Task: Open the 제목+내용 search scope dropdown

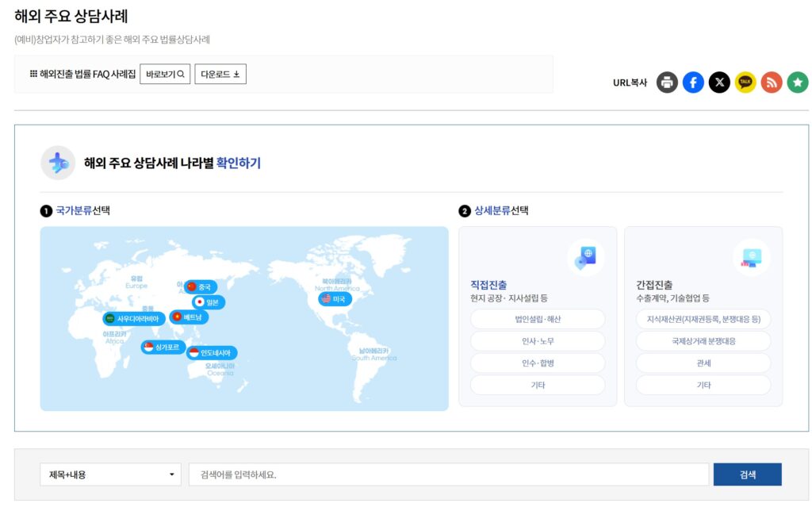Action: coord(110,474)
